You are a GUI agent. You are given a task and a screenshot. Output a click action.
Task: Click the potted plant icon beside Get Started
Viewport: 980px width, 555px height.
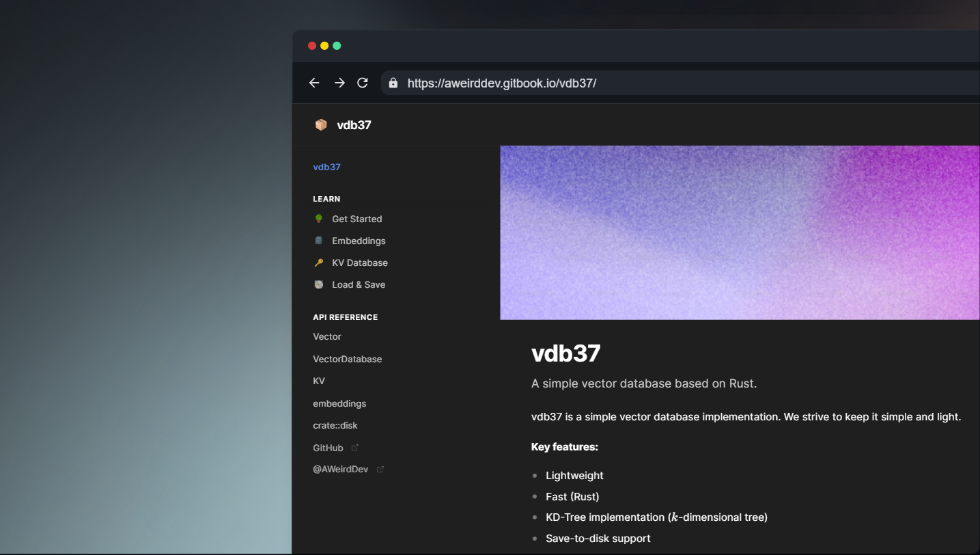coord(319,219)
